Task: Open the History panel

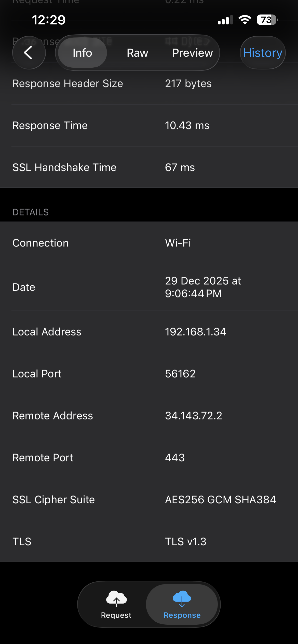Action: point(263,53)
